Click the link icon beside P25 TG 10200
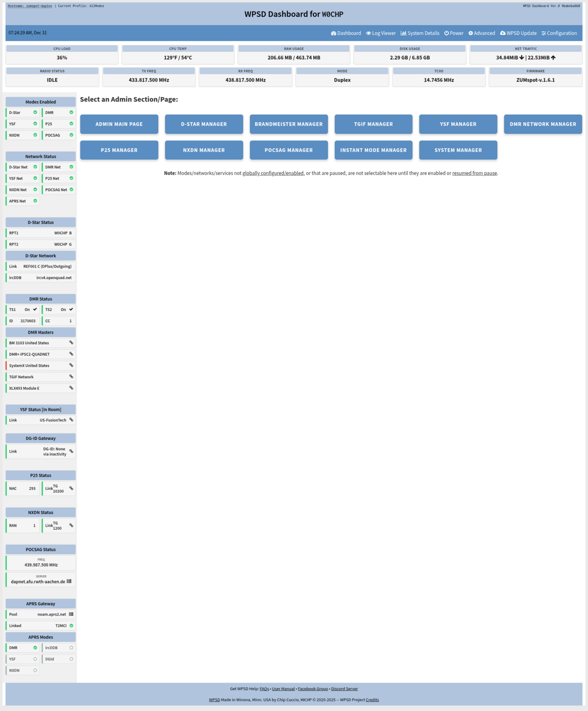Viewport: 588px width, 711px height. tap(71, 489)
